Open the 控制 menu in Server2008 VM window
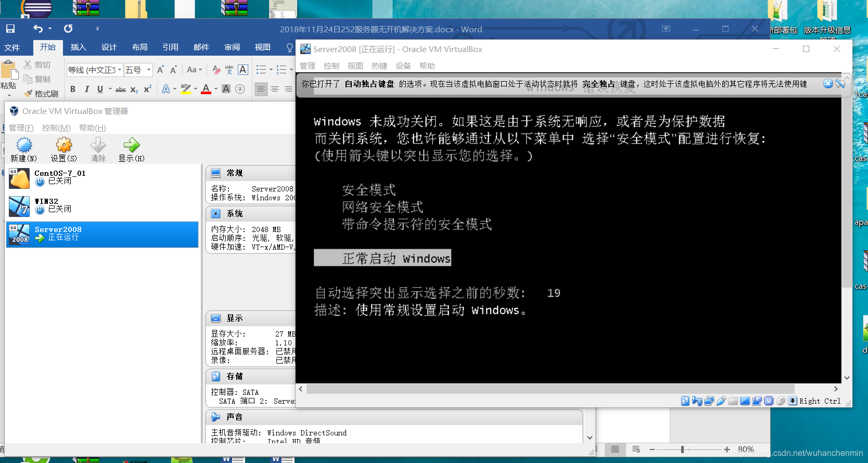 (x=331, y=66)
